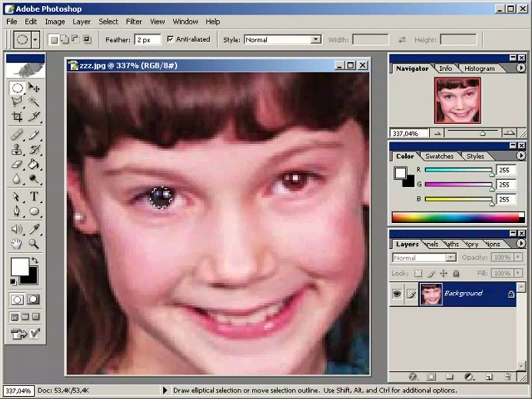
Task: Select the Type tool
Action: (x=34, y=196)
